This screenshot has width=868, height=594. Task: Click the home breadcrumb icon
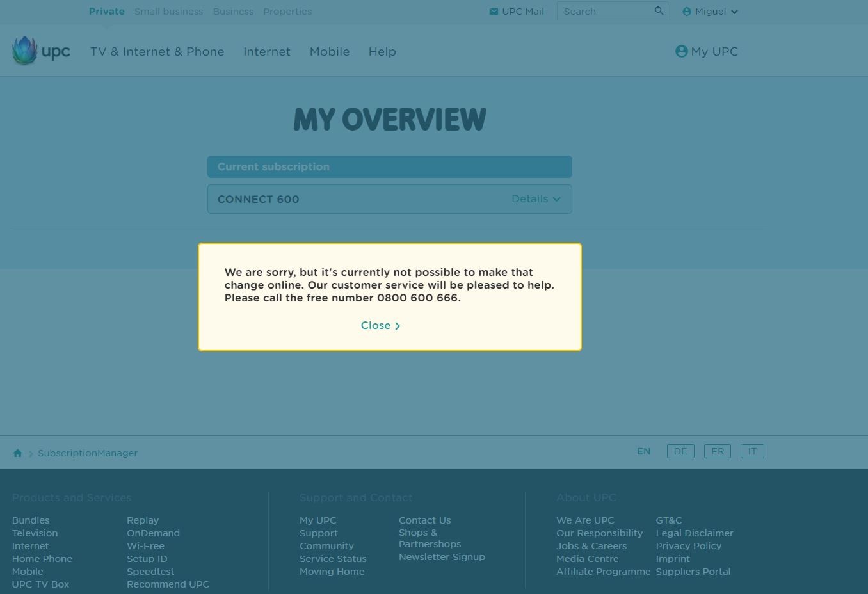coord(17,453)
